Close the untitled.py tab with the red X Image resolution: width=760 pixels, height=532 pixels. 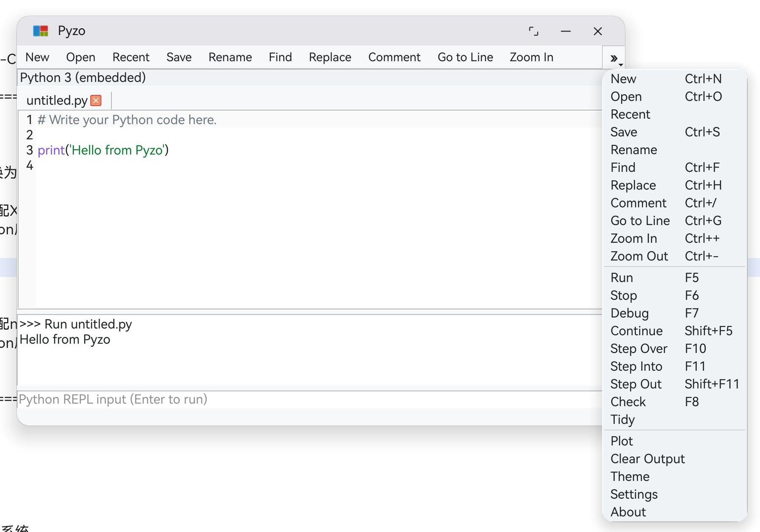pos(96,100)
